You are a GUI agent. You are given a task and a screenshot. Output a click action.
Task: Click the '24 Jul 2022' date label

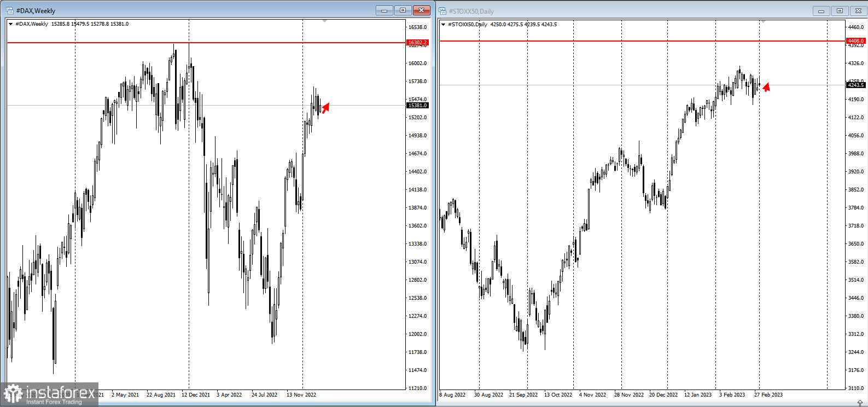264,395
